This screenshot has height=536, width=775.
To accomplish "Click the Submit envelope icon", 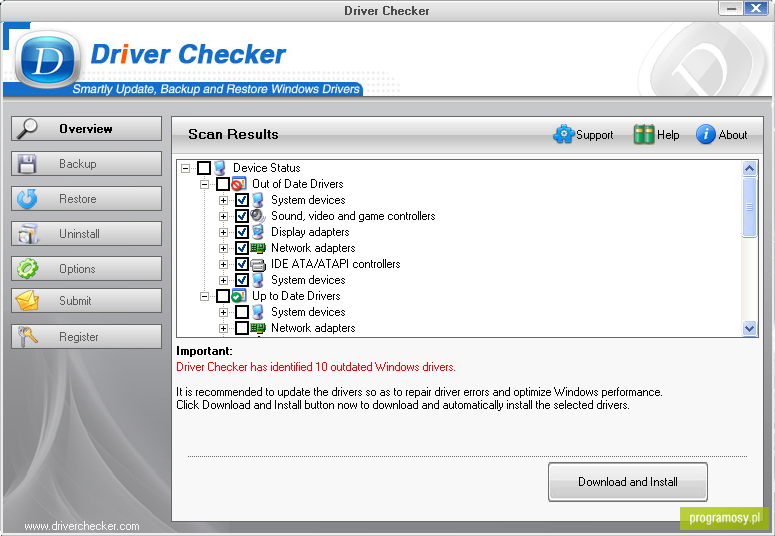I will (27, 301).
